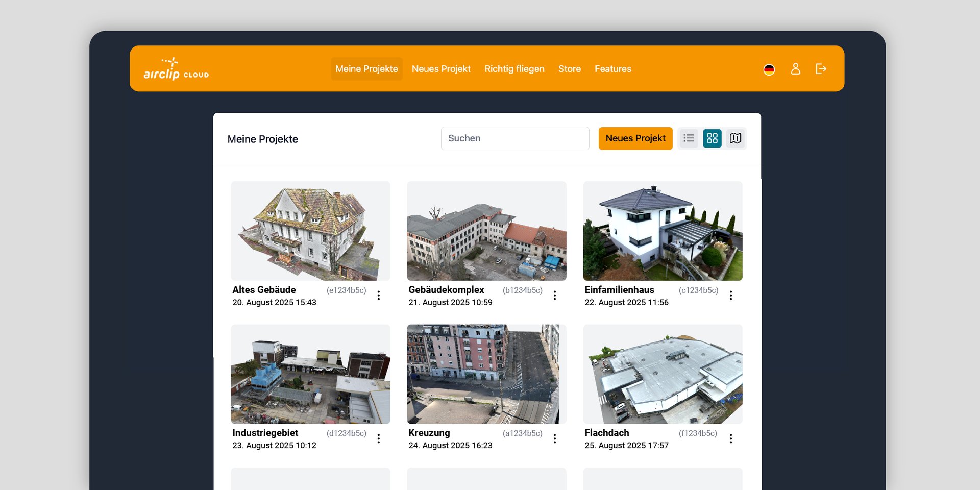Open the Einfamilienhaus project thumbnail

point(663,231)
